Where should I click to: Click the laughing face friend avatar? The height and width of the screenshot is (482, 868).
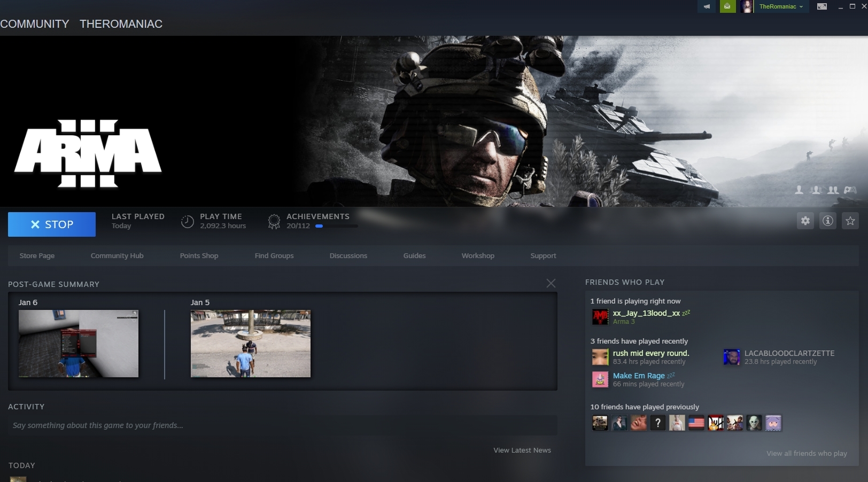[x=639, y=423]
